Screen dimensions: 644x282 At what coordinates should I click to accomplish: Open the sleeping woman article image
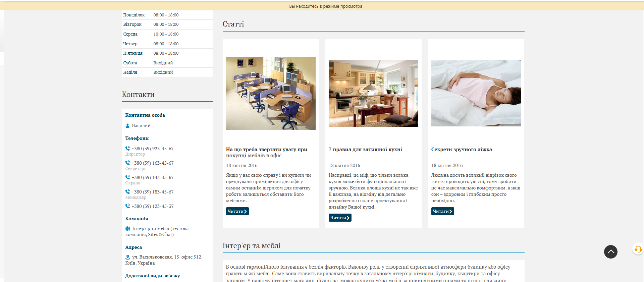click(476, 93)
